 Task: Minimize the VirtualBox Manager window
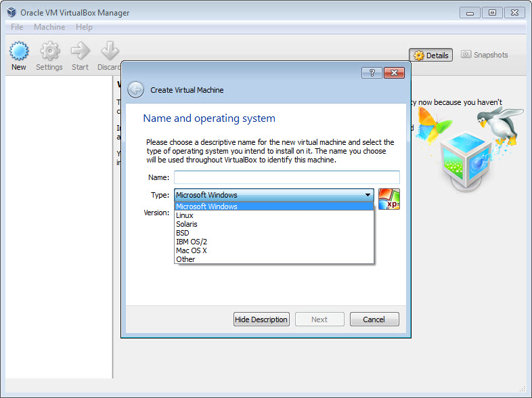coord(470,13)
